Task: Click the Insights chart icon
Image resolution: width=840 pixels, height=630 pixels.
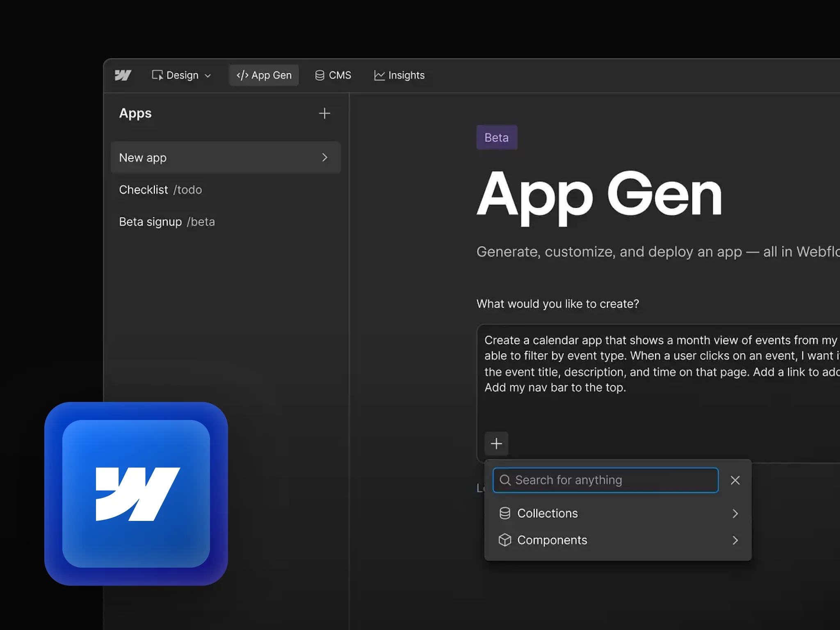Action: point(379,75)
